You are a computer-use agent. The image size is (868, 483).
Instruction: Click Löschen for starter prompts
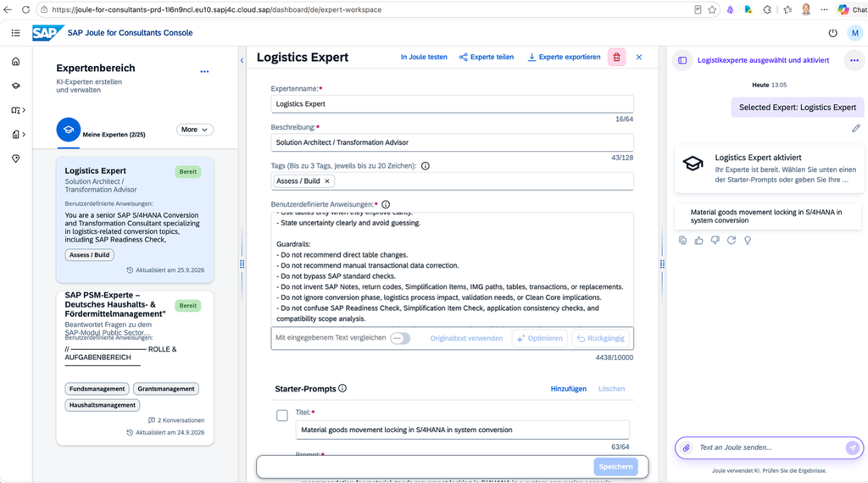pos(611,389)
